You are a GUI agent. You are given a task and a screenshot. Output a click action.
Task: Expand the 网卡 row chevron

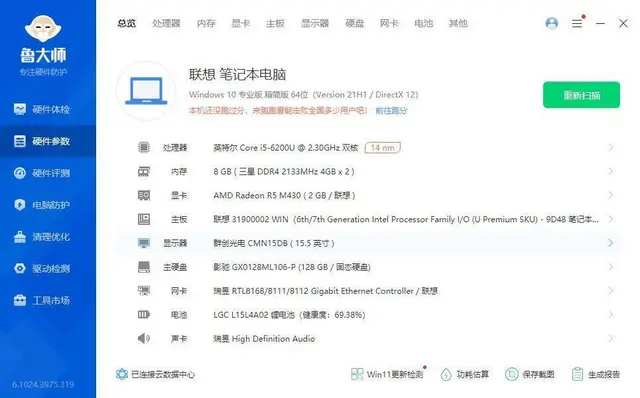click(611, 291)
